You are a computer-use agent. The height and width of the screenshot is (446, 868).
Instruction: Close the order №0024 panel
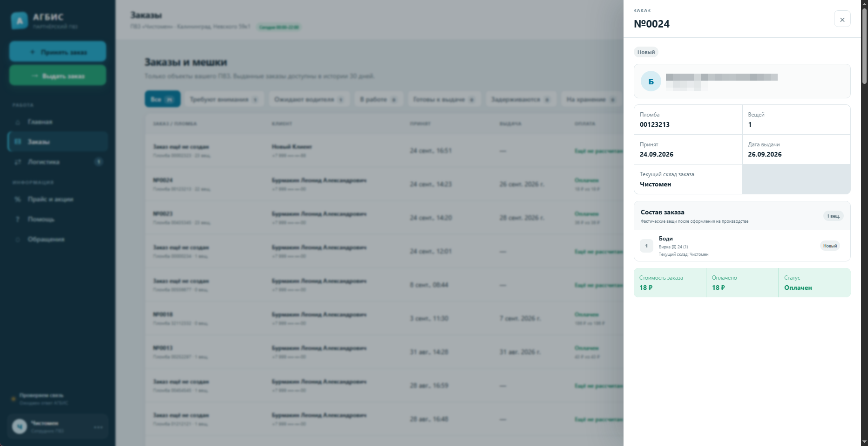tap(842, 19)
